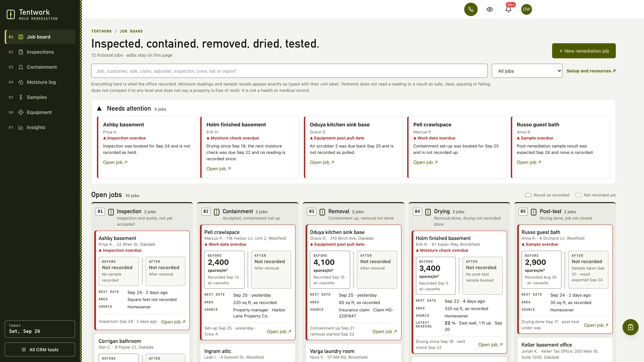Open the All jobs filter dropdown
The height and width of the screenshot is (362, 644).
pyautogui.click(x=527, y=71)
